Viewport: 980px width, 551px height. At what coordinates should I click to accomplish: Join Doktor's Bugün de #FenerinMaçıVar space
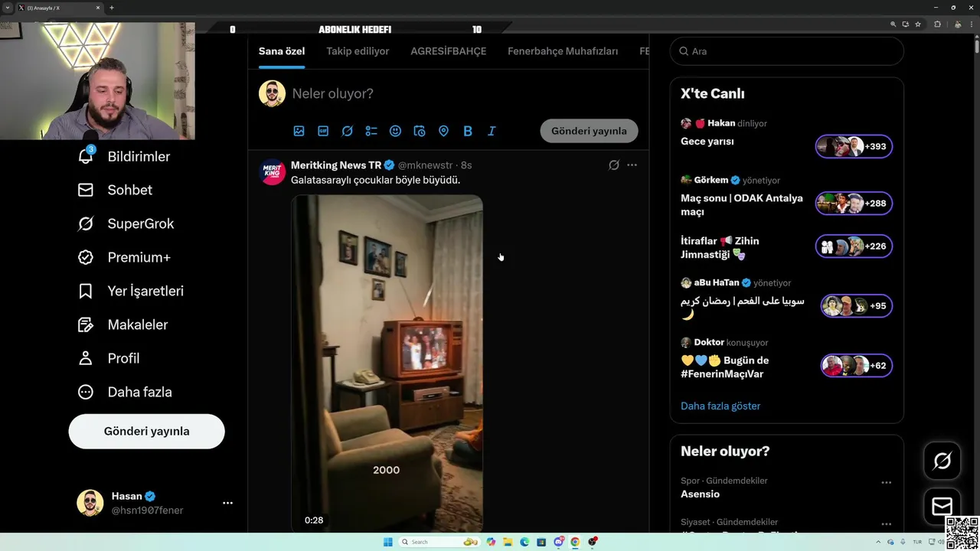pyautogui.click(x=725, y=367)
